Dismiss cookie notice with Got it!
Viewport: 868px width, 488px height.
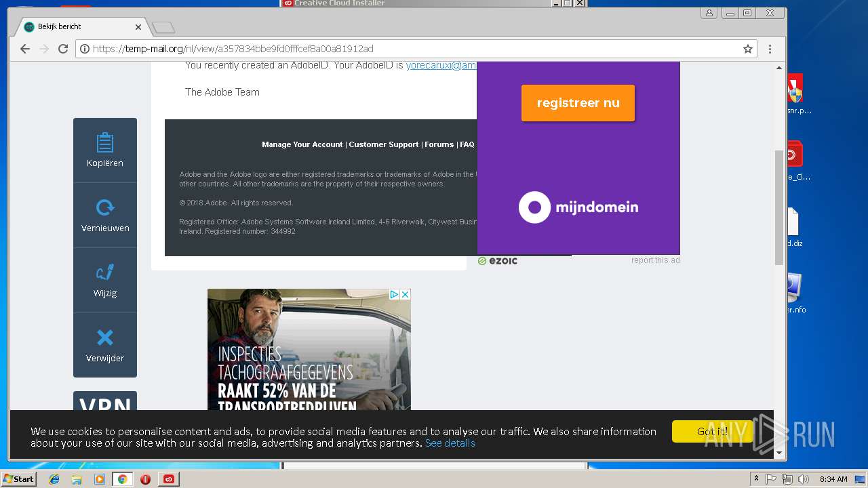712,431
